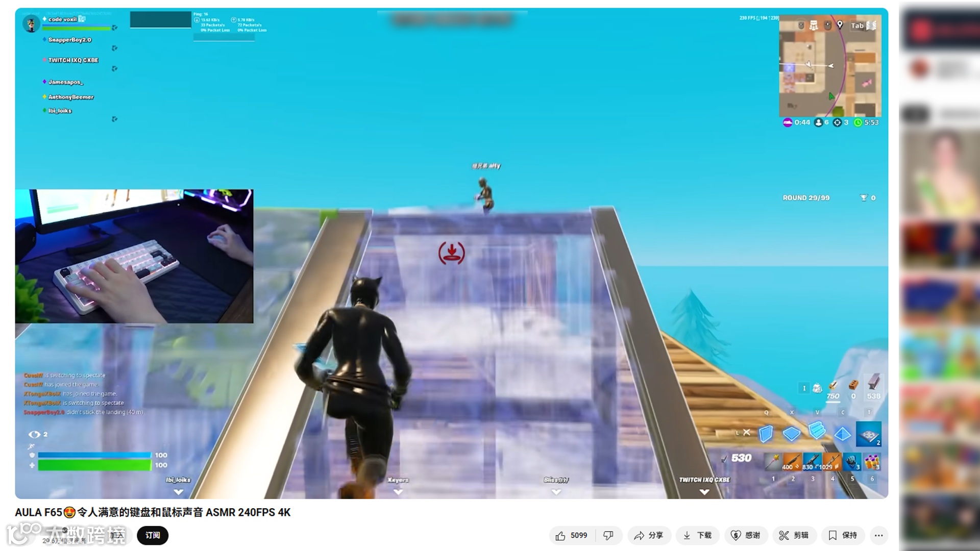Image resolution: width=980 pixels, height=551 pixels.
Task: Dislike the video with thumbs down
Action: coord(608,535)
